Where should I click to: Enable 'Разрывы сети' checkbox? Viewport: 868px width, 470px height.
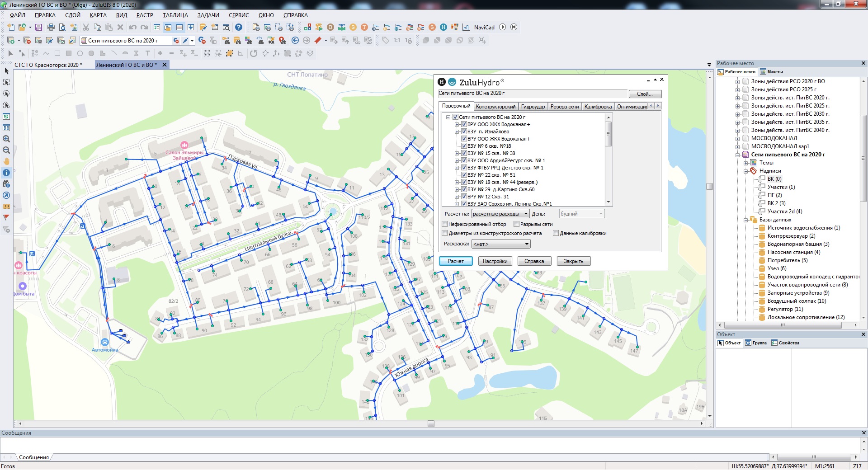(x=516, y=224)
